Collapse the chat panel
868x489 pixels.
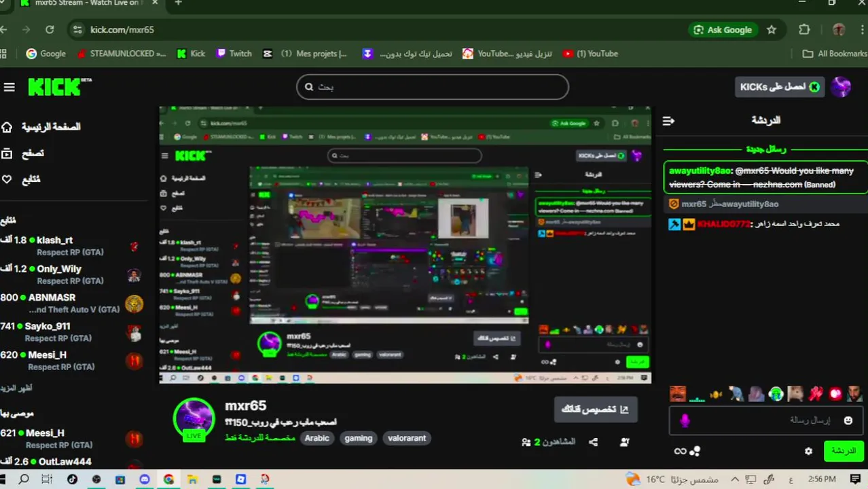668,121
